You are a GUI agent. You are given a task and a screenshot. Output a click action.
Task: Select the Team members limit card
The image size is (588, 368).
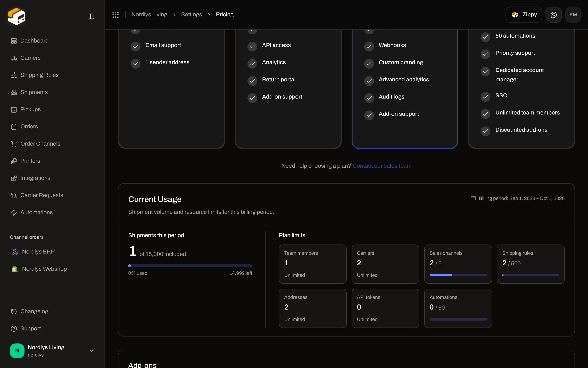tap(313, 264)
